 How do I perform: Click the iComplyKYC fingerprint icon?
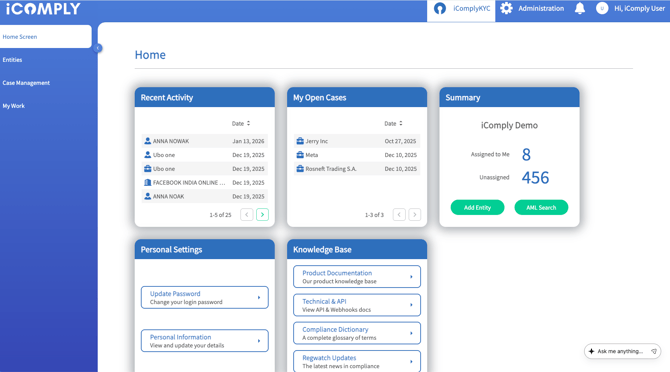440,9
